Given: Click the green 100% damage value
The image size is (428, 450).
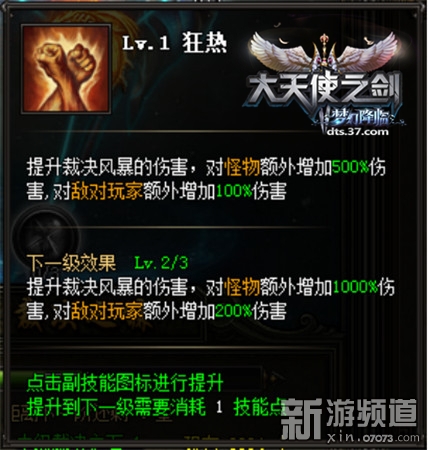Looking at the screenshot, I should (x=233, y=191).
